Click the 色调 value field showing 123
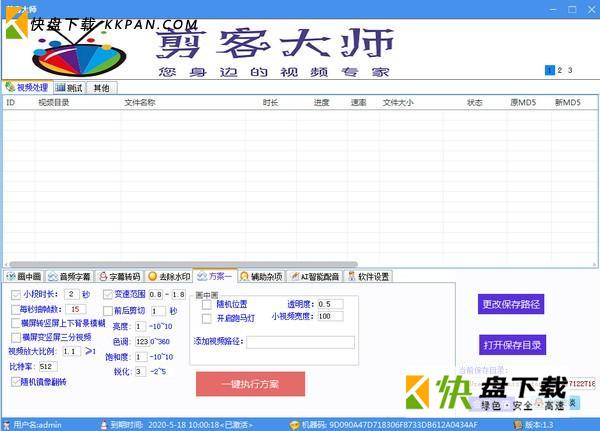This screenshot has height=431, width=600. pyautogui.click(x=142, y=341)
